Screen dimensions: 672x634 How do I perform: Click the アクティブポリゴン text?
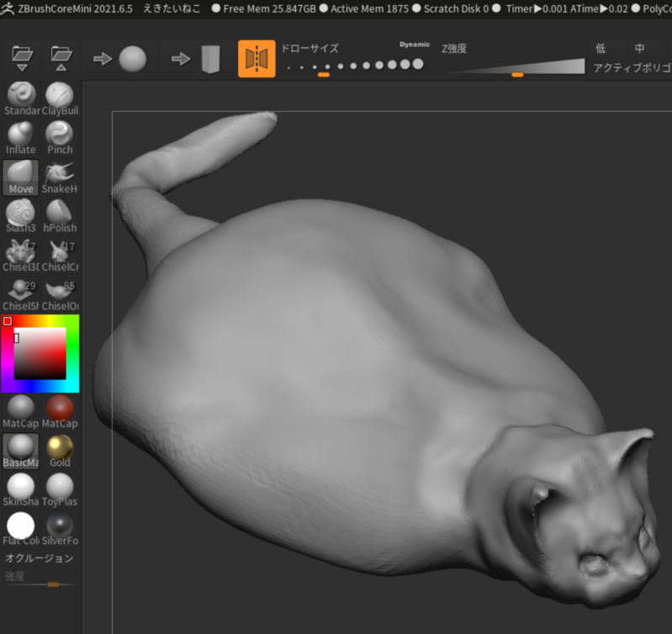click(632, 67)
